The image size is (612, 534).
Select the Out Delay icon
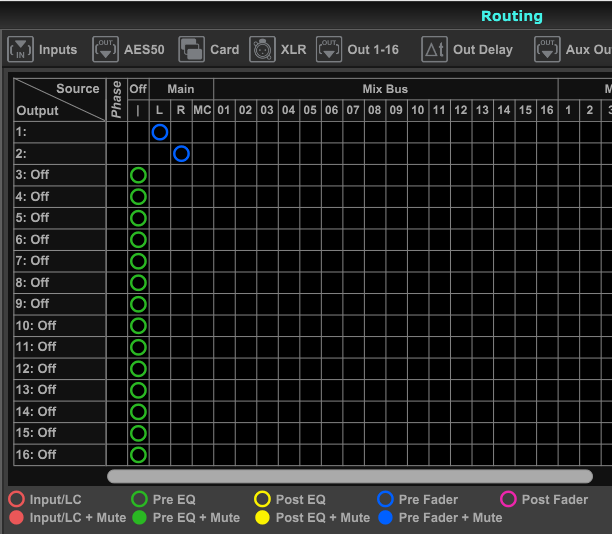(x=434, y=50)
